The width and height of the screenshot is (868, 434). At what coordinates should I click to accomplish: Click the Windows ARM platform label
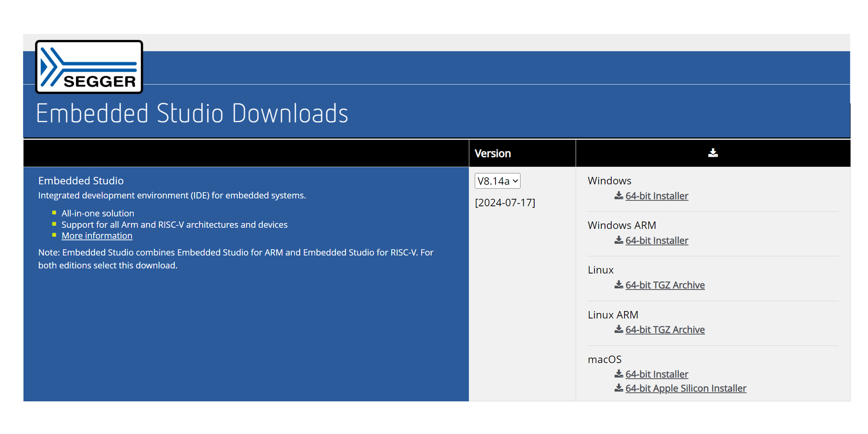[622, 225]
